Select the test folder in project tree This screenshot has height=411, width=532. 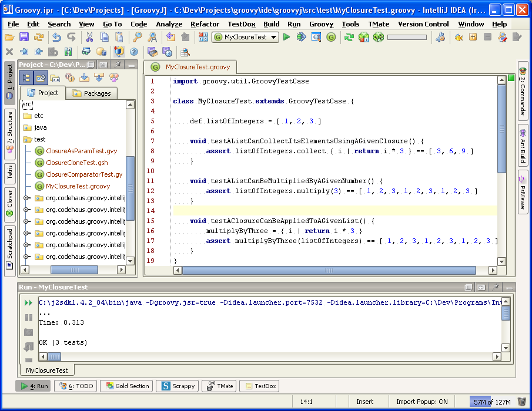(x=34, y=139)
